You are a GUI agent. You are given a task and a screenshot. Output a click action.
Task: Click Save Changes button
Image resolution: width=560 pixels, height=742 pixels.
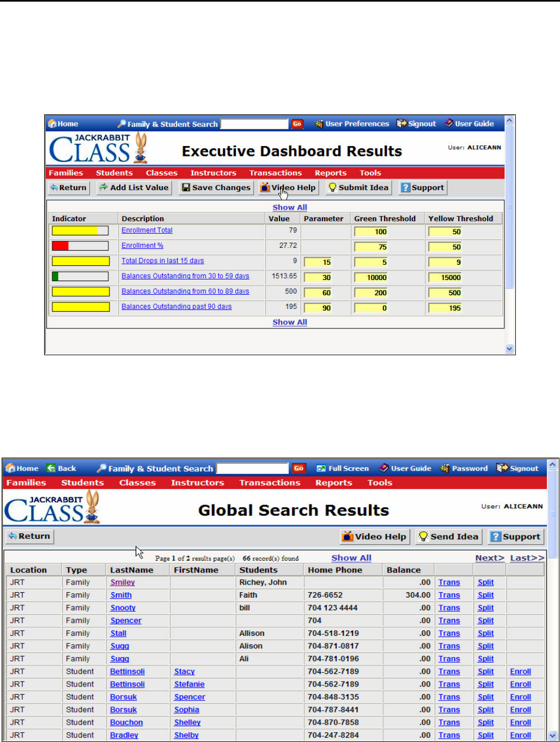tap(216, 187)
